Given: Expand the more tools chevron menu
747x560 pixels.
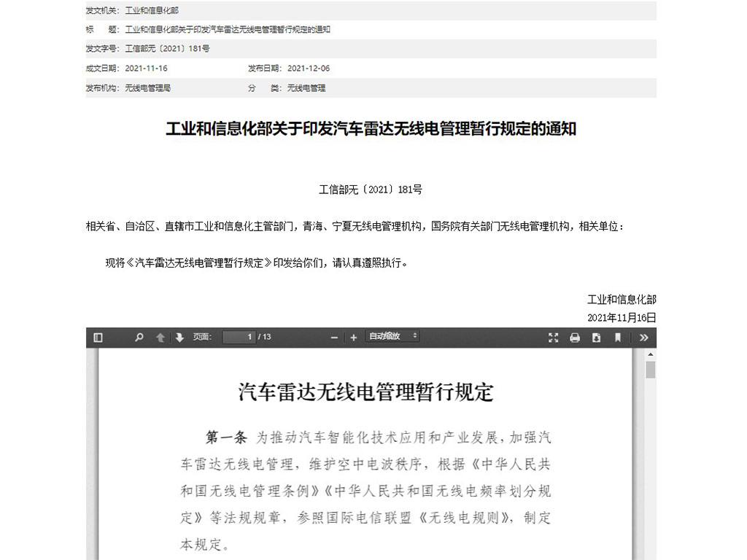Looking at the screenshot, I should click(643, 338).
